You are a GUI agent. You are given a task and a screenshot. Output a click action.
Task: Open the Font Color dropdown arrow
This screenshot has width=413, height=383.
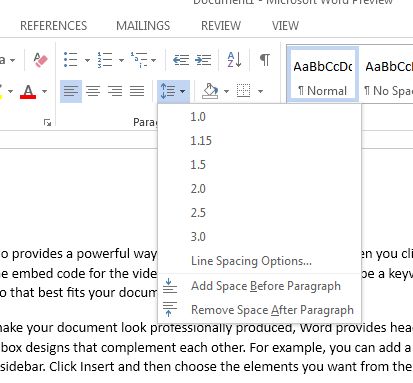pos(44,91)
